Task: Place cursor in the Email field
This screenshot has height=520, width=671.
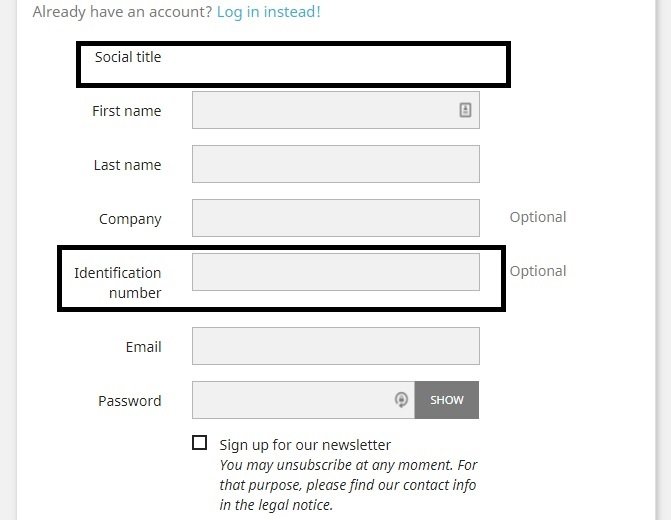Action: [x=335, y=346]
